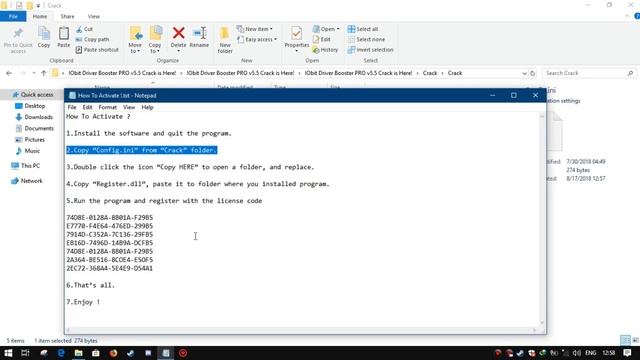Open file Properties from ribbon
The width and height of the screenshot is (640, 360).
pyautogui.click(x=297, y=39)
